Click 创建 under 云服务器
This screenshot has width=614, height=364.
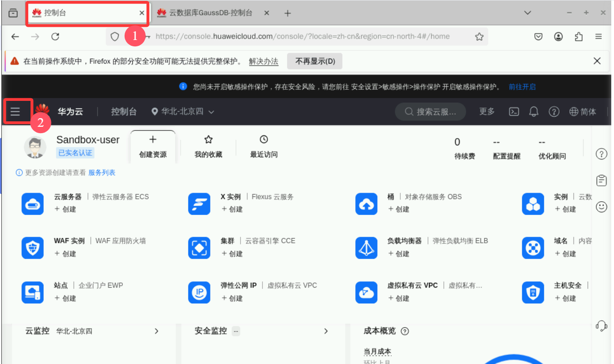(x=65, y=209)
